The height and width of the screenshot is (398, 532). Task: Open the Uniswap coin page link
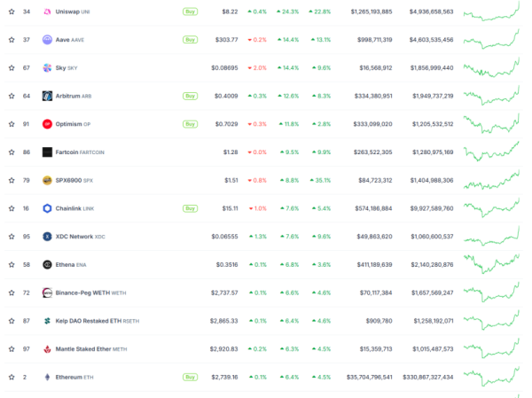coord(73,12)
